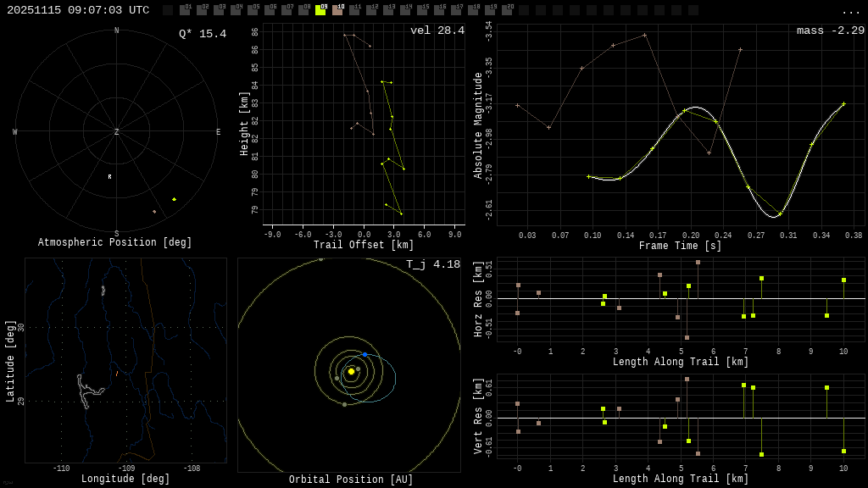The image size is (868, 488).
Task: Click the -108 longitude tick label
Action: pos(192,468)
